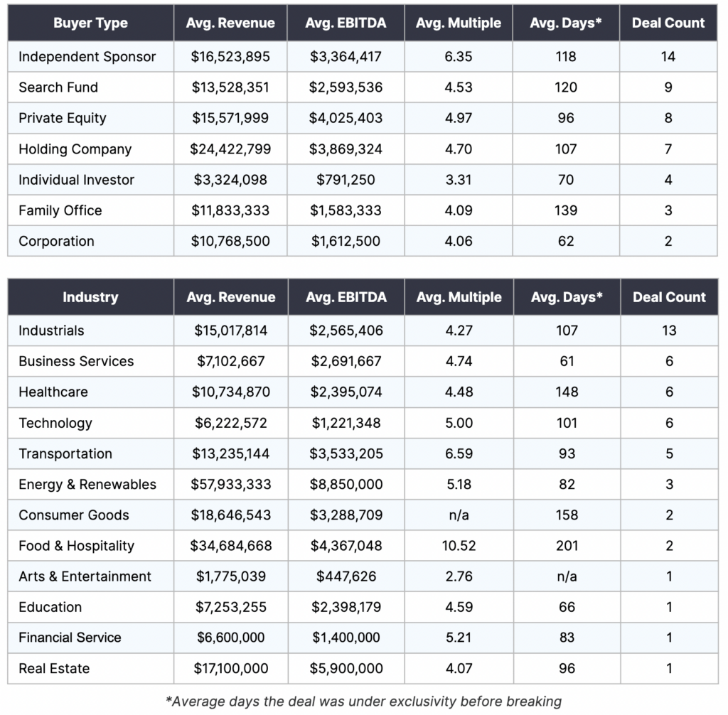The image size is (728, 715).
Task: Select the Industrials industry cell
Action: pos(51,330)
